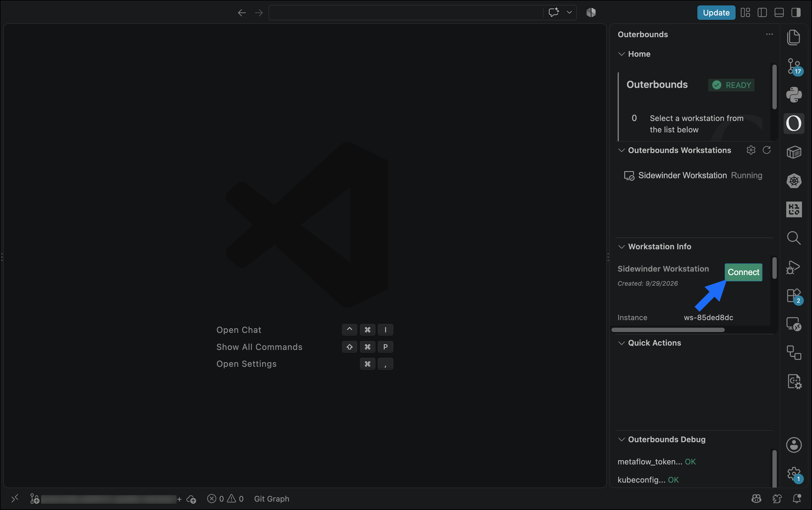Screen dimensions: 812x510
Task: Click the icon right of the search bar
Action: [x=591, y=12]
